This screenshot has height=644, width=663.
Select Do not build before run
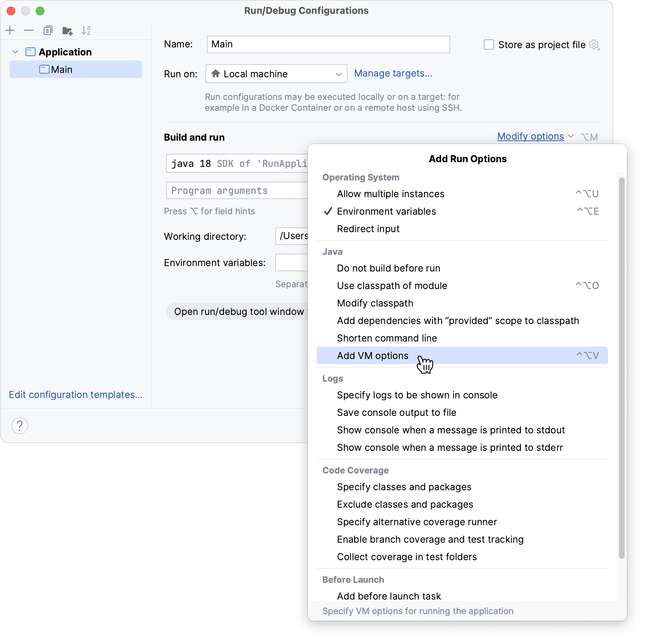click(x=462, y=268)
